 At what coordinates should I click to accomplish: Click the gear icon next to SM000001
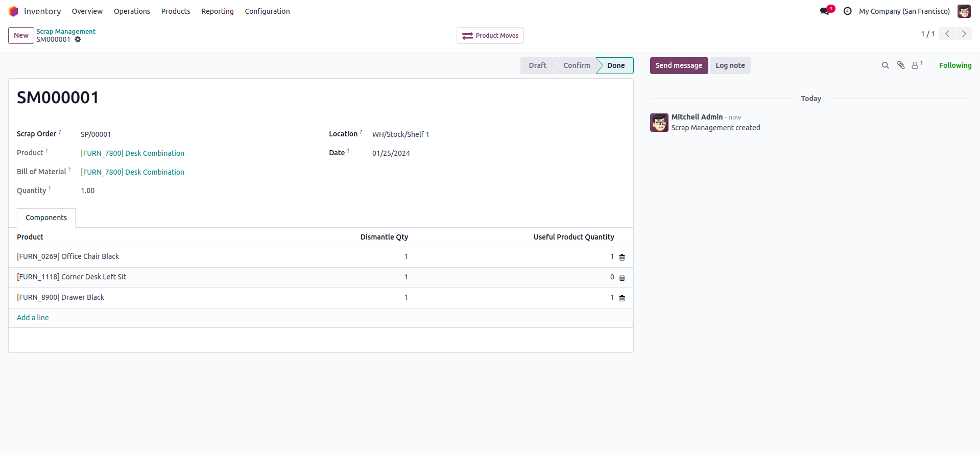[x=78, y=40]
